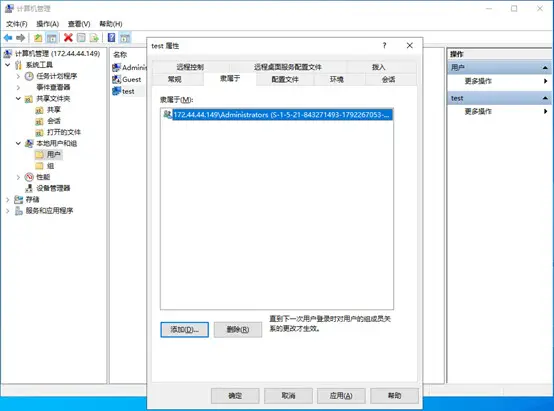Open the 文件(F) menu
The image size is (554, 411).
(17, 24)
